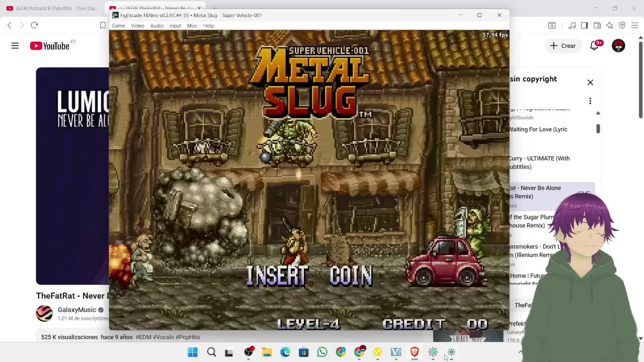Click the Metal Slug title logo
This screenshot has height=362, width=644.
tap(311, 83)
